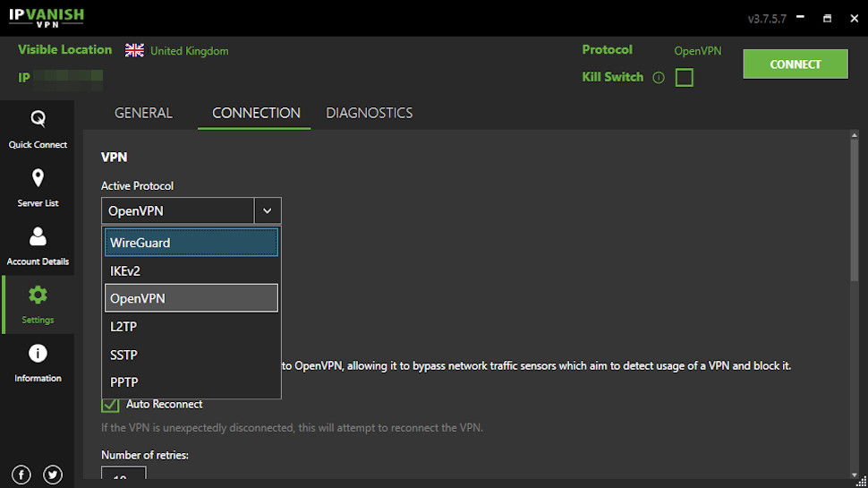Click the Active Protocol label

(x=137, y=186)
